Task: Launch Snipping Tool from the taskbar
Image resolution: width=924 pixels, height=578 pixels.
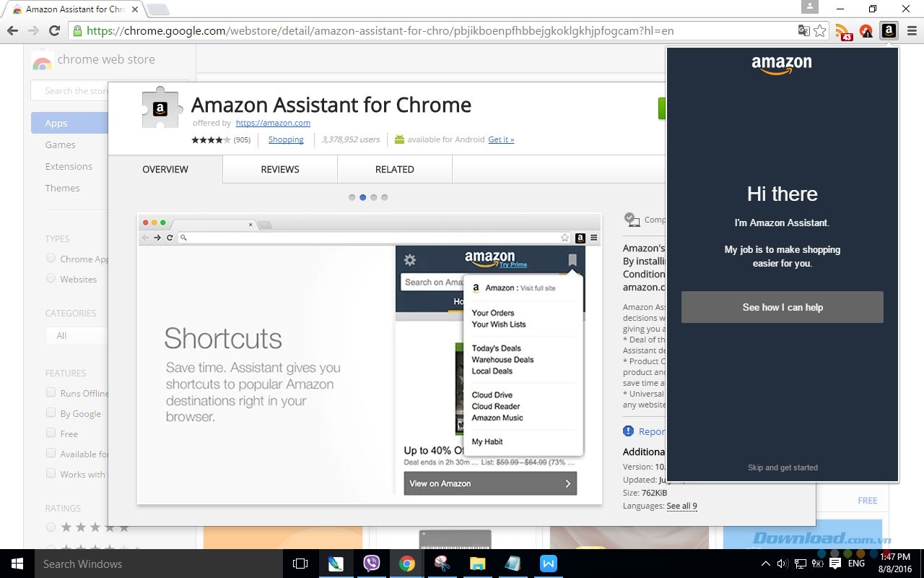Action: coord(442,564)
